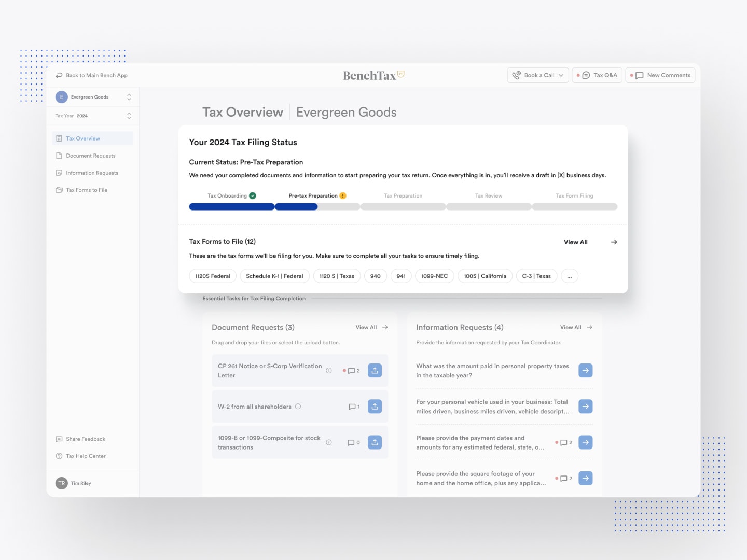Upload file for 1099-B or 1099-Composite request
The width and height of the screenshot is (747, 560).
coord(375,442)
